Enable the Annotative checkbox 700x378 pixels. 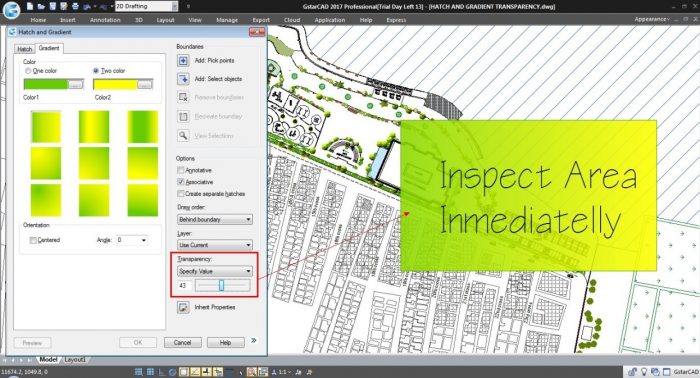(180, 170)
